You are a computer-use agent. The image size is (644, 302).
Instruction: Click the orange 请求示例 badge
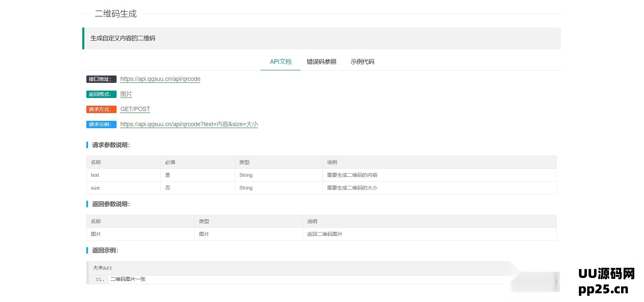101,124
